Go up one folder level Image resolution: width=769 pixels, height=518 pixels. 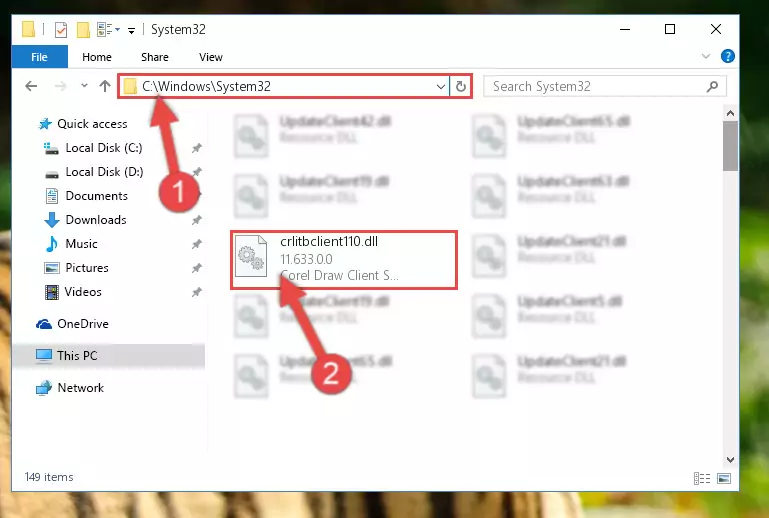[104, 86]
